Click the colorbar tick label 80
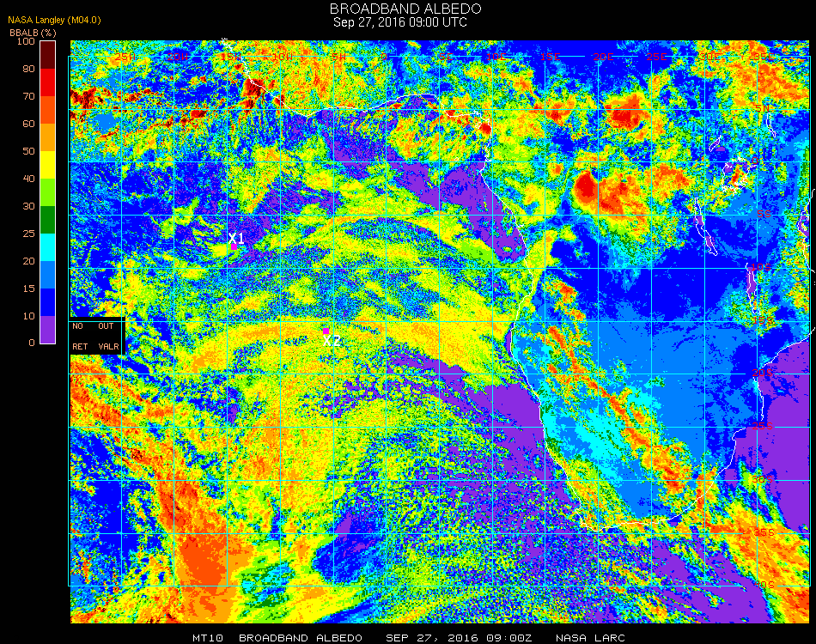 click(28, 69)
